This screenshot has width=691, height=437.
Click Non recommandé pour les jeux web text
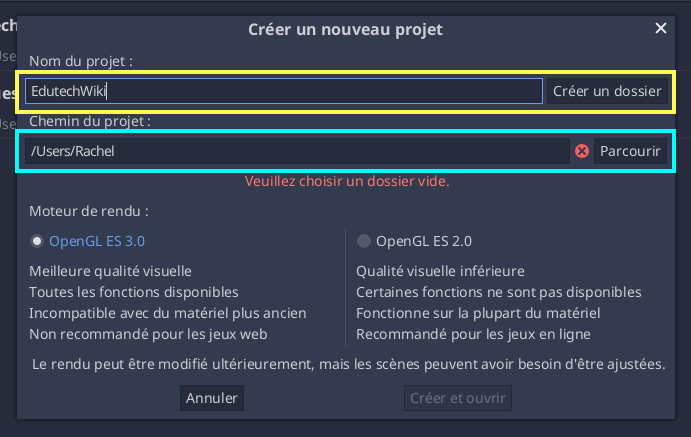point(148,334)
